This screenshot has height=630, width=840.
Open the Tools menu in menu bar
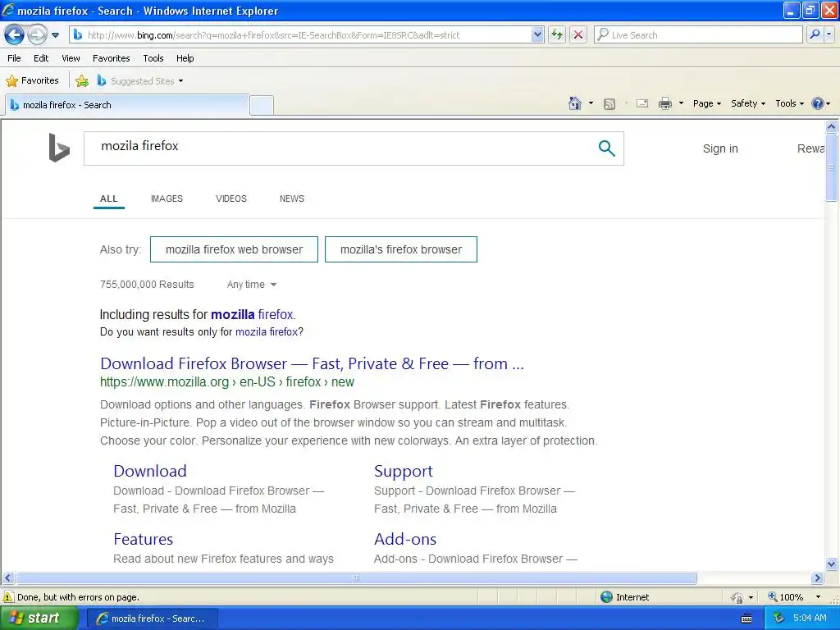(153, 58)
